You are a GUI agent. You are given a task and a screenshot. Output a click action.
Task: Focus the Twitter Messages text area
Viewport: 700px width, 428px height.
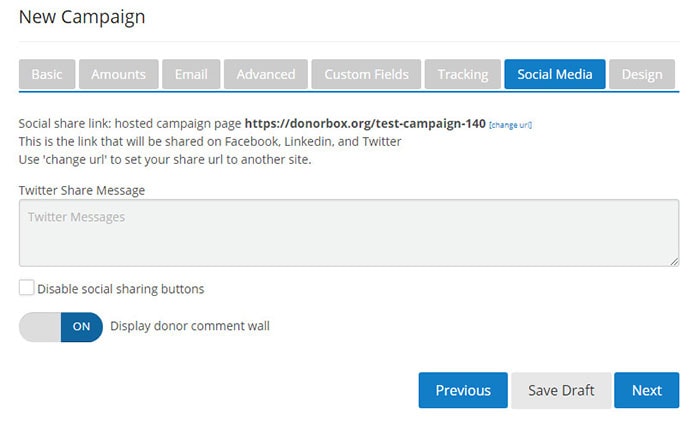click(x=349, y=233)
